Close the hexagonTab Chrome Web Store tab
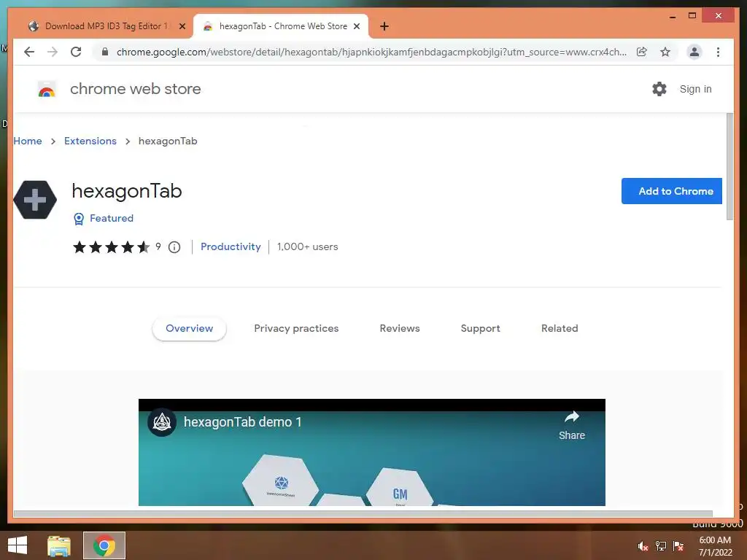 click(356, 26)
